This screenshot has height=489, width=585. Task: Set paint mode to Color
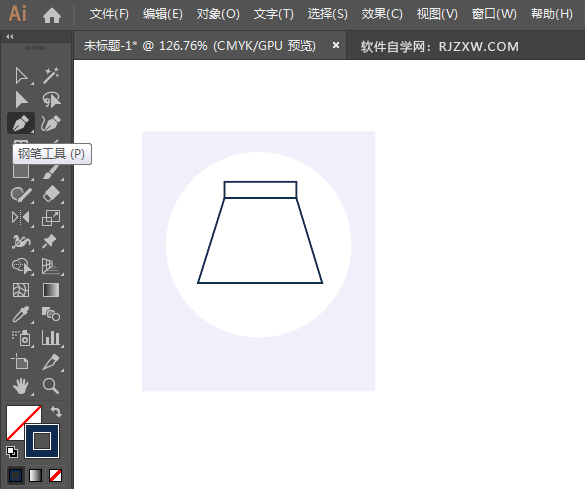pyautogui.click(x=15, y=476)
